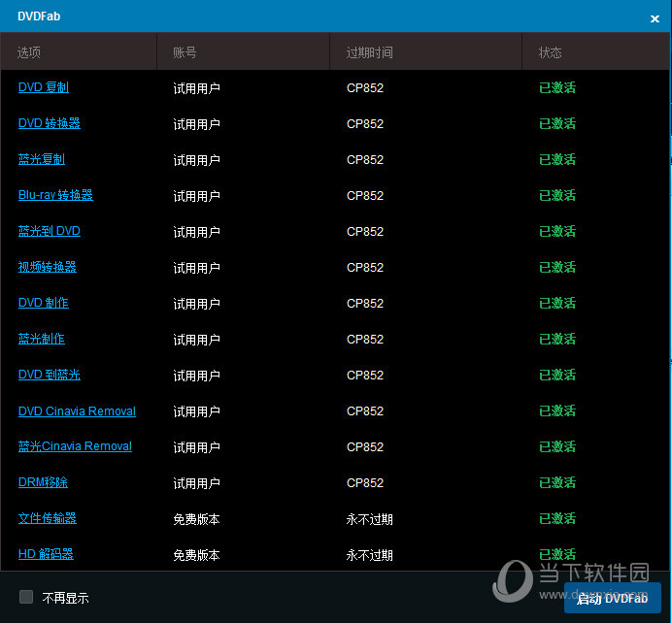Click 免费版本 in the 文件传输器 row
The image size is (672, 623).
[x=197, y=519]
